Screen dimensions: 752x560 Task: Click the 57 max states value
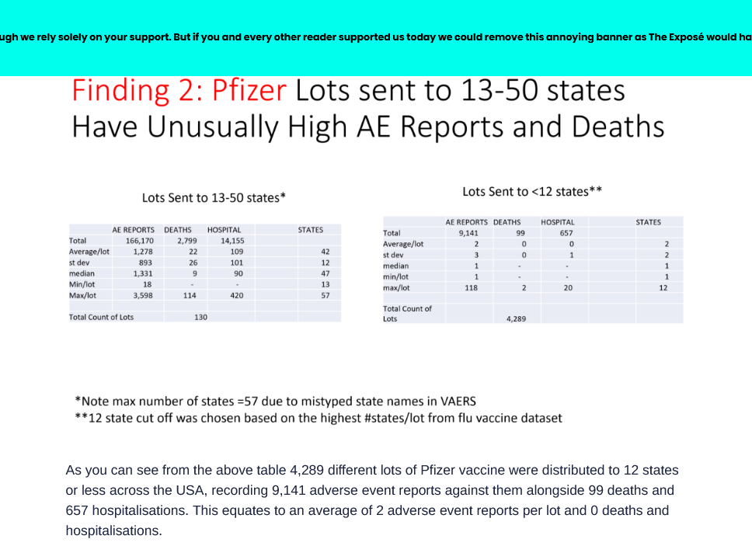point(326,295)
